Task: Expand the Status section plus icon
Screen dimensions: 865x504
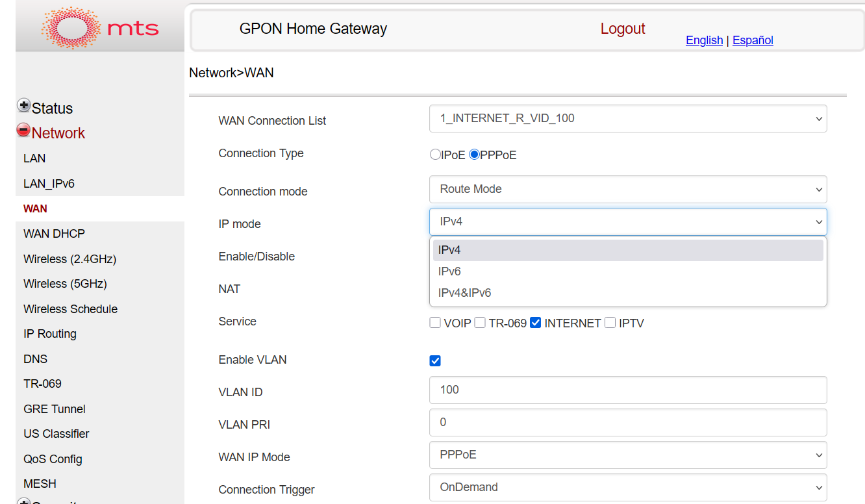Action: (x=24, y=105)
